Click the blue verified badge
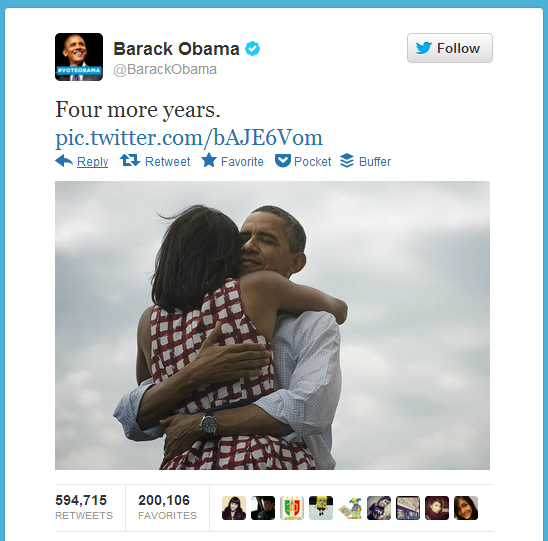The image size is (548, 541). coord(252,49)
